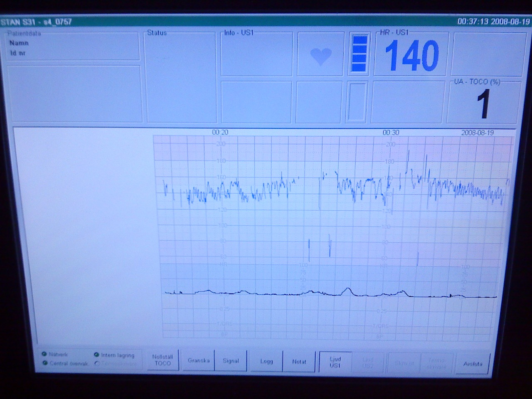Click the Namn field in Patientdata
The height and width of the screenshot is (399, 532).
(x=19, y=43)
